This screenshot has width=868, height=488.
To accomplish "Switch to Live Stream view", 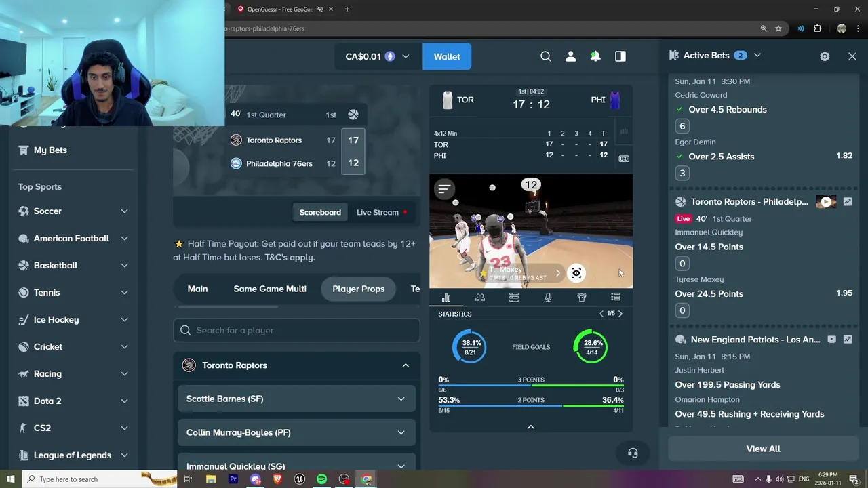I will 382,212.
